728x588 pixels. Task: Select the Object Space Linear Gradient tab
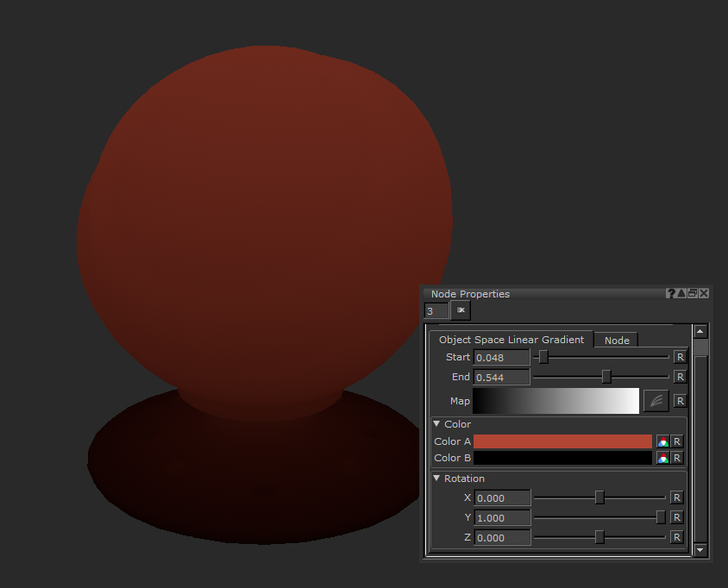coord(511,340)
